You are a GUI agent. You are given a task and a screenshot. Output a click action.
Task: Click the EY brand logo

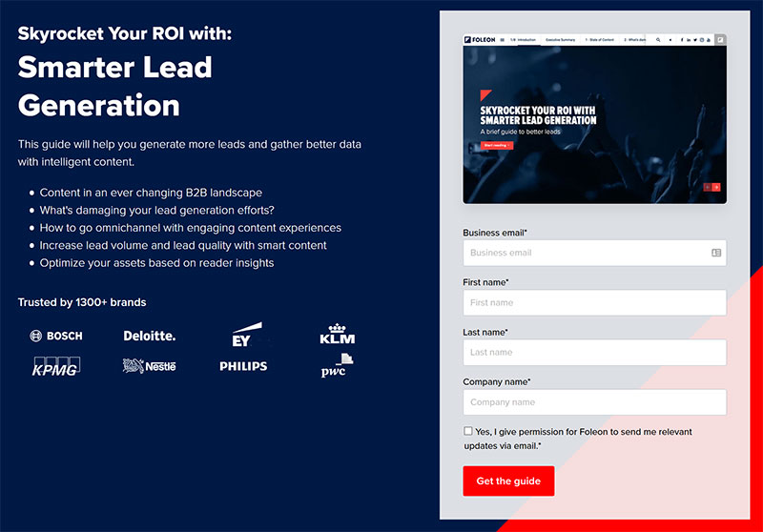242,338
